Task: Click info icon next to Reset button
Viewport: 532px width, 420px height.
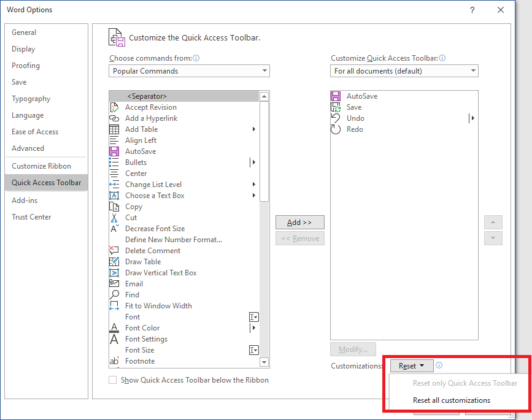Action: coord(439,365)
